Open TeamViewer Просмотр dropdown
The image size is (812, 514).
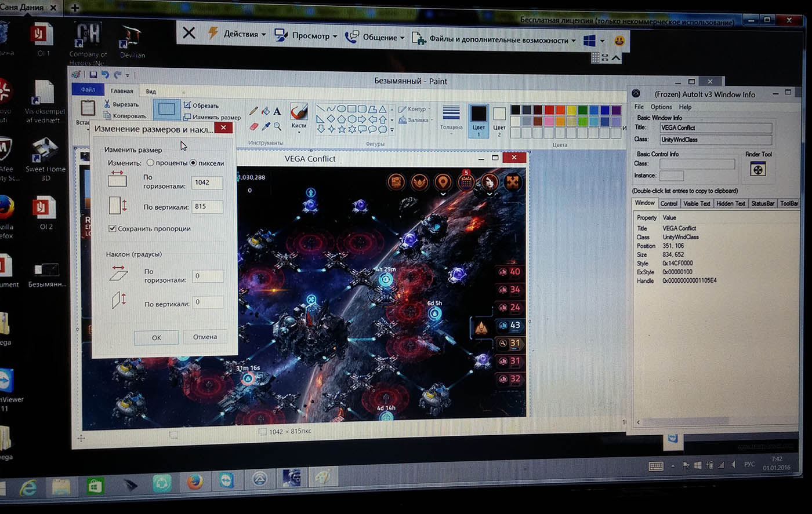[x=305, y=35]
